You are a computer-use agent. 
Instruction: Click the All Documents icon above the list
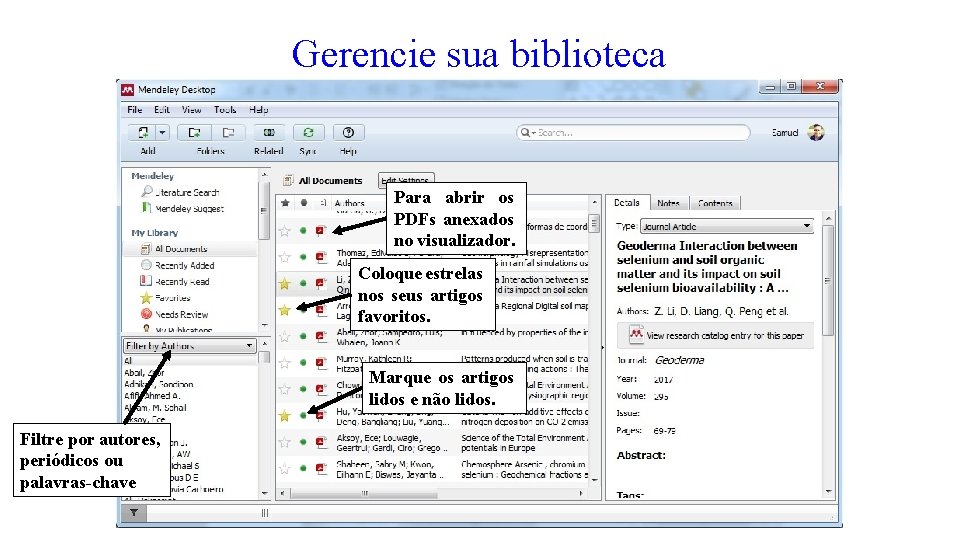click(288, 181)
